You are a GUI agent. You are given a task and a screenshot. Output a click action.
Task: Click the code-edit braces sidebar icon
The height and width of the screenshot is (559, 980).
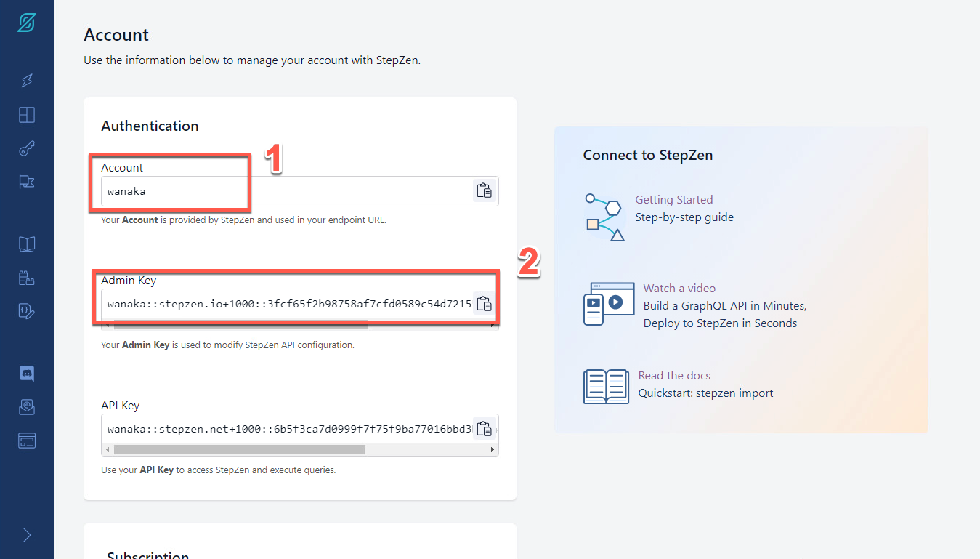click(27, 311)
